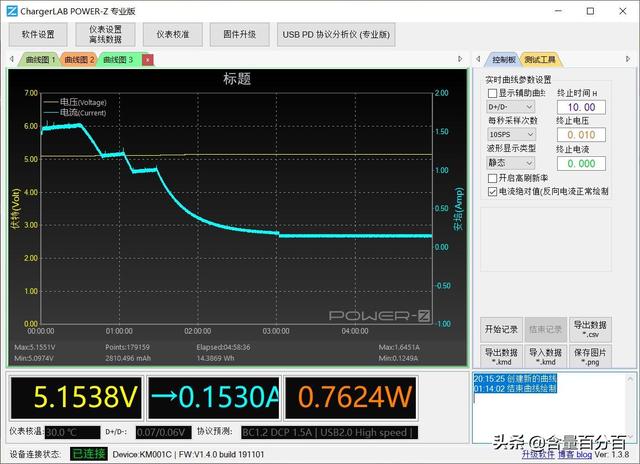Screen dimensions: 640x464
Task: Click the 14.3869 Wh energy value
Action: tap(215, 358)
